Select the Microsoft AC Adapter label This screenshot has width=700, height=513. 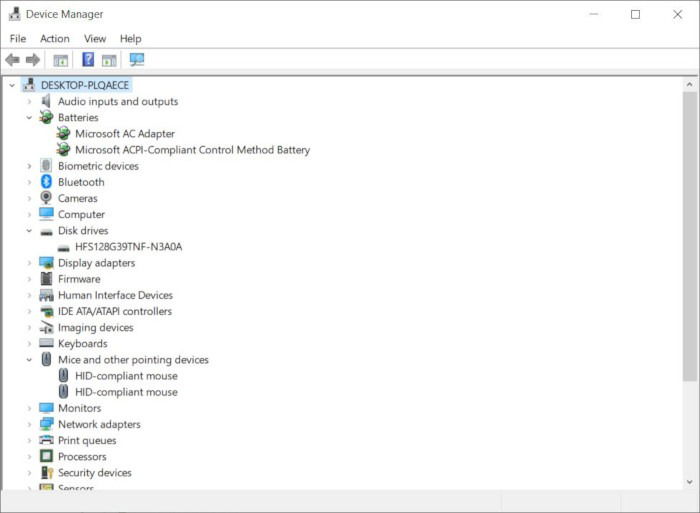tap(125, 133)
